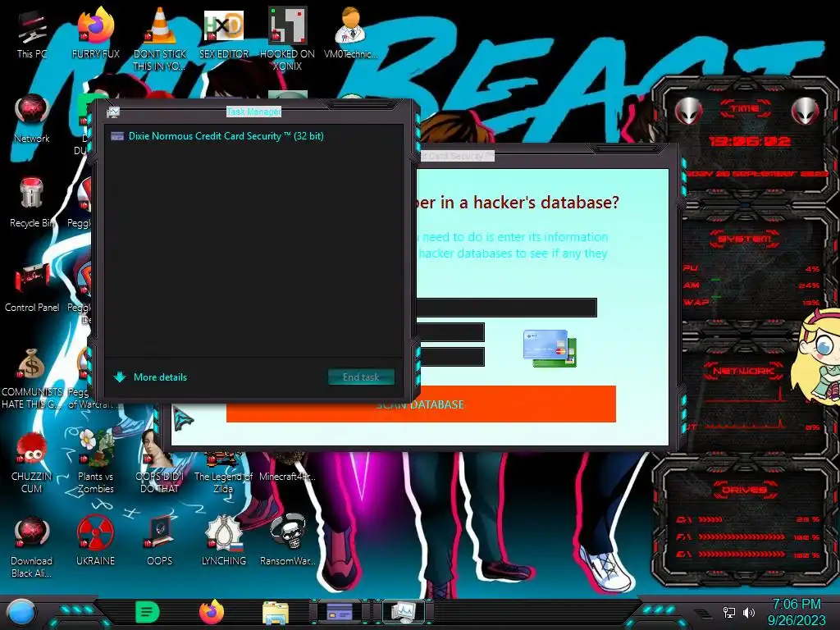Click the credit cards image in the form

point(550,348)
